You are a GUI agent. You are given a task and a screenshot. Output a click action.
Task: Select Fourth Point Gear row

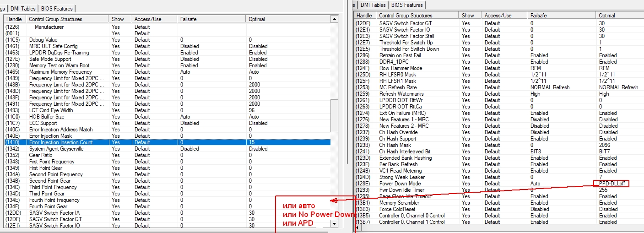[167, 206]
